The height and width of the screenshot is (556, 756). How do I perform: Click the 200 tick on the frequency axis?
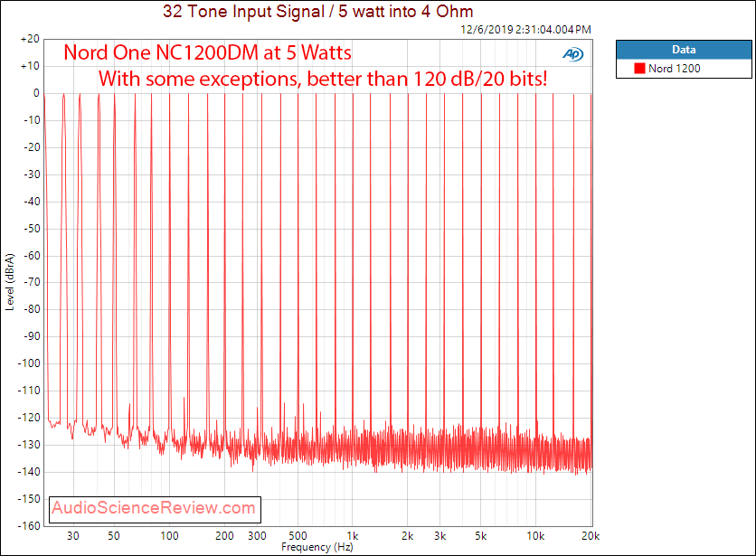click(x=224, y=536)
